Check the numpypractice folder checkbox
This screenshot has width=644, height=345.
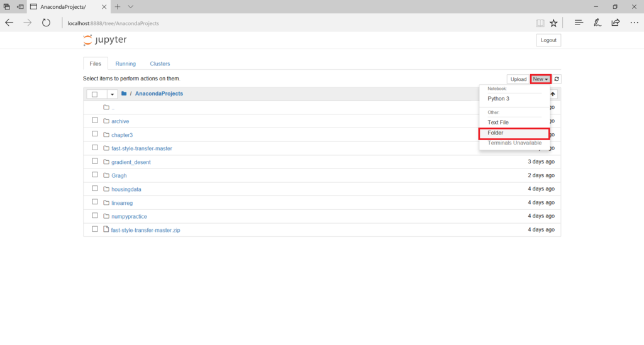click(95, 216)
